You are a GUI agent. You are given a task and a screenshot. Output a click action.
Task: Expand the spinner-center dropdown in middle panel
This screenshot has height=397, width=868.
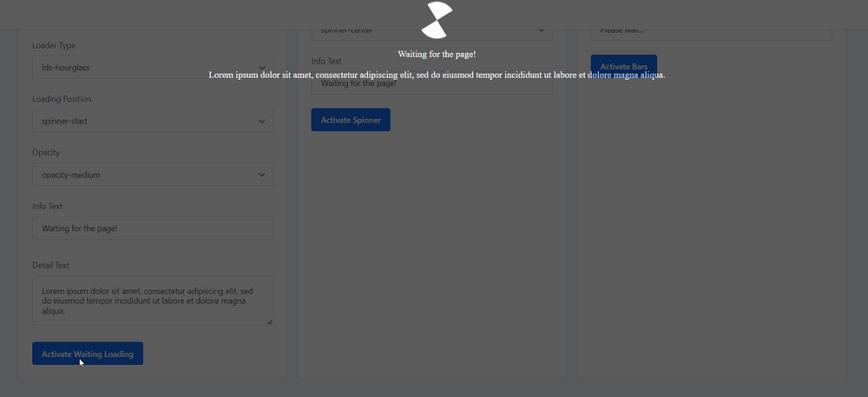pos(431,31)
